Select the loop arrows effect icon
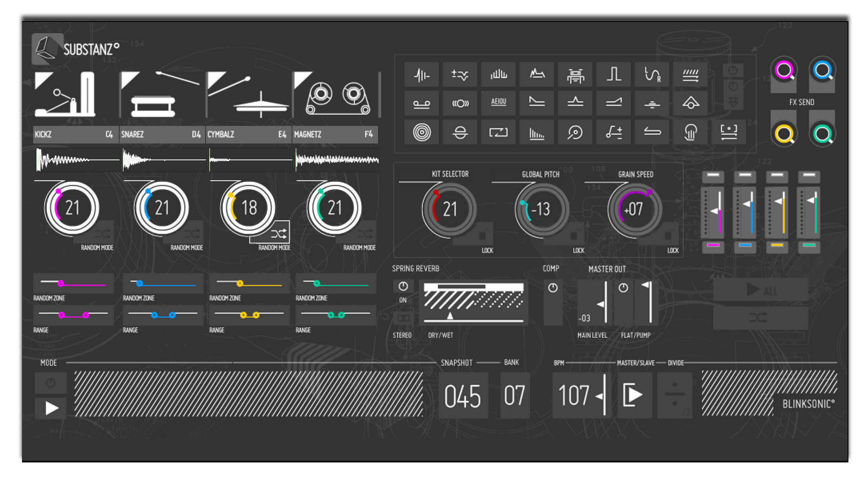The width and height of the screenshot is (868, 496). 498,132
